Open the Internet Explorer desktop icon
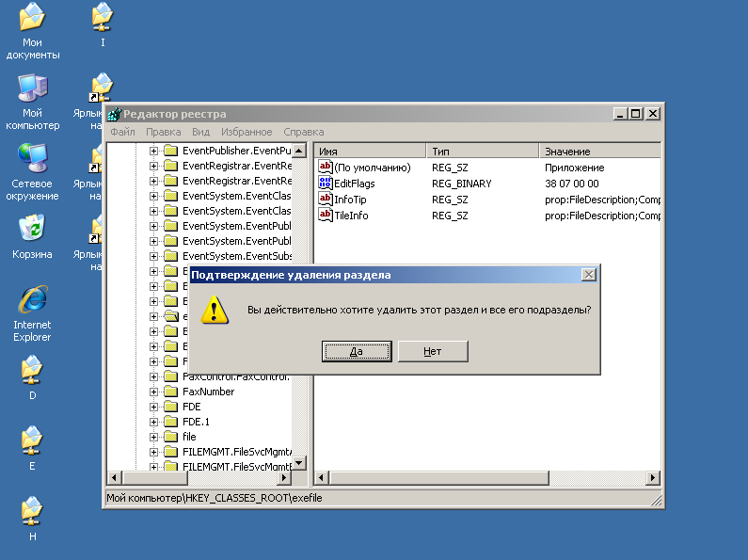 coord(32,300)
